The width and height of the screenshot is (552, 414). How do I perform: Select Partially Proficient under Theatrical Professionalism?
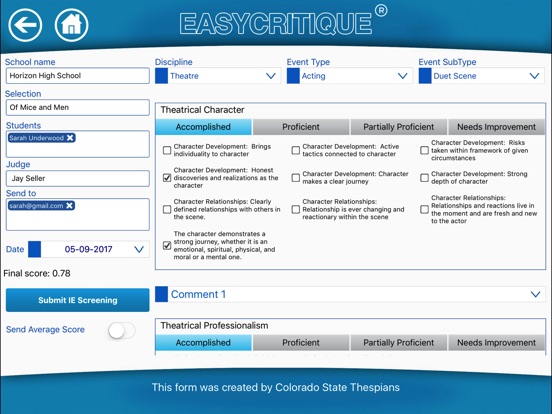pos(399,343)
